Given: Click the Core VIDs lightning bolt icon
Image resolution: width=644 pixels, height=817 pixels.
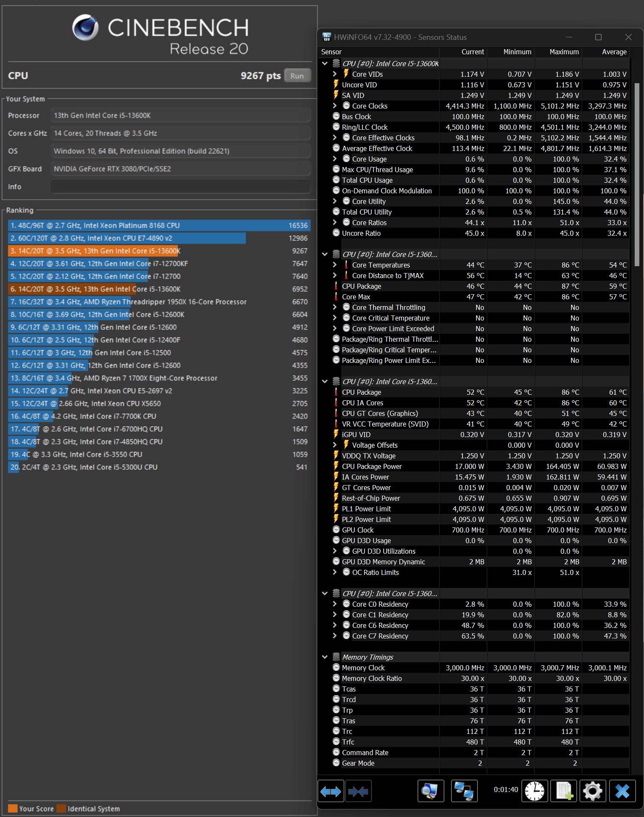Looking at the screenshot, I should coord(346,74).
